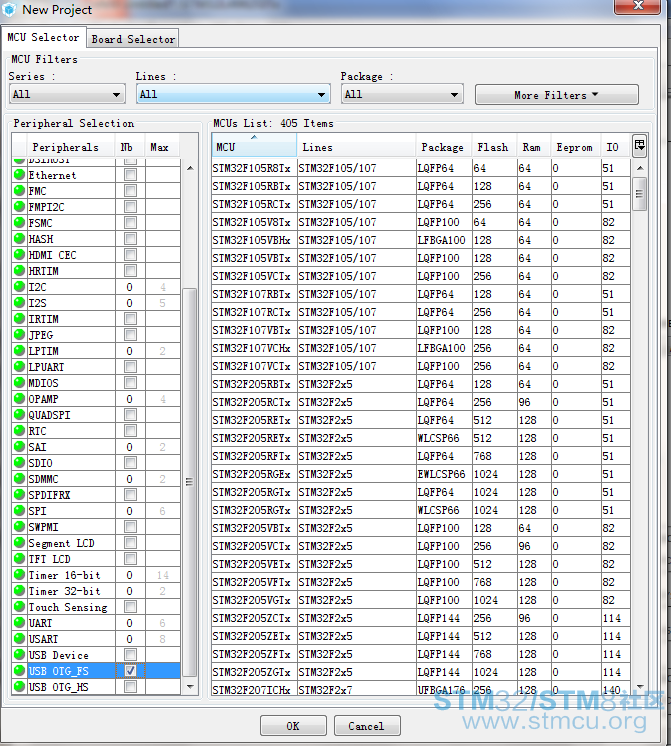The height and width of the screenshot is (746, 671).
Task: Click the column chooser icon beside IO header
Action: click(x=639, y=146)
